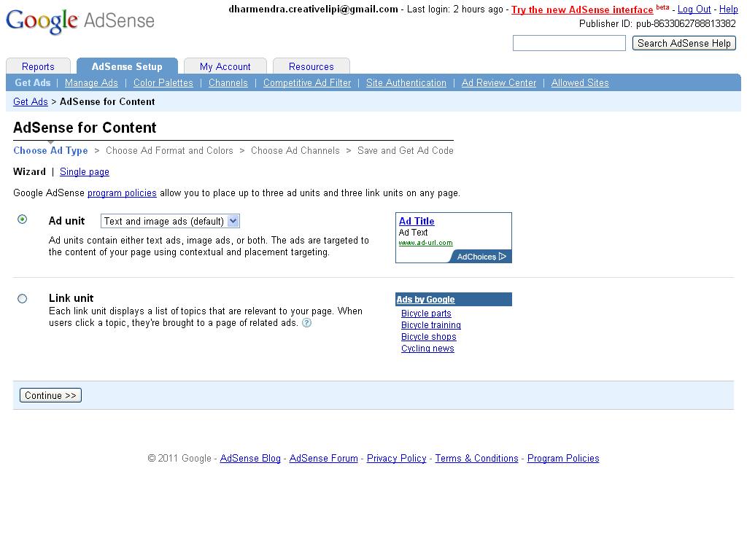The height and width of the screenshot is (560, 747).
Task: Click the Continue >> button
Action: (x=50, y=395)
